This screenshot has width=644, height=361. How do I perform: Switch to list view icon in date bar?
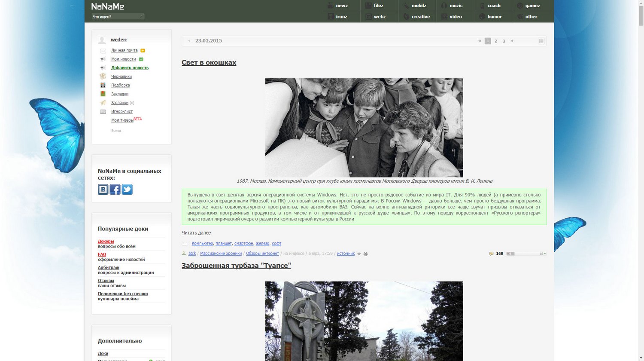tap(541, 41)
